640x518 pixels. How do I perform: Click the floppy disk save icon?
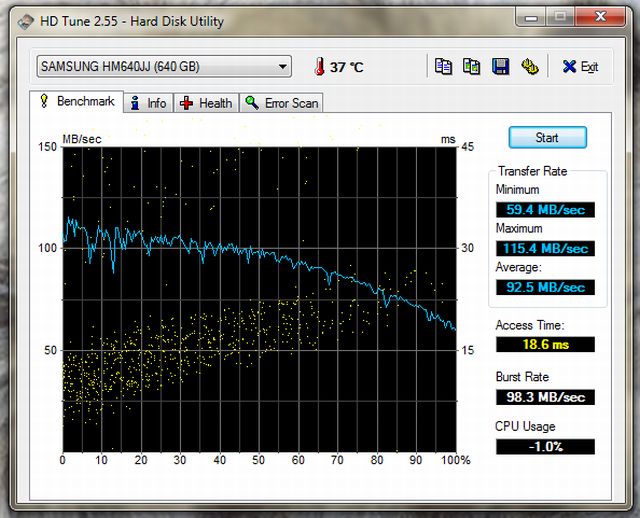(x=501, y=67)
